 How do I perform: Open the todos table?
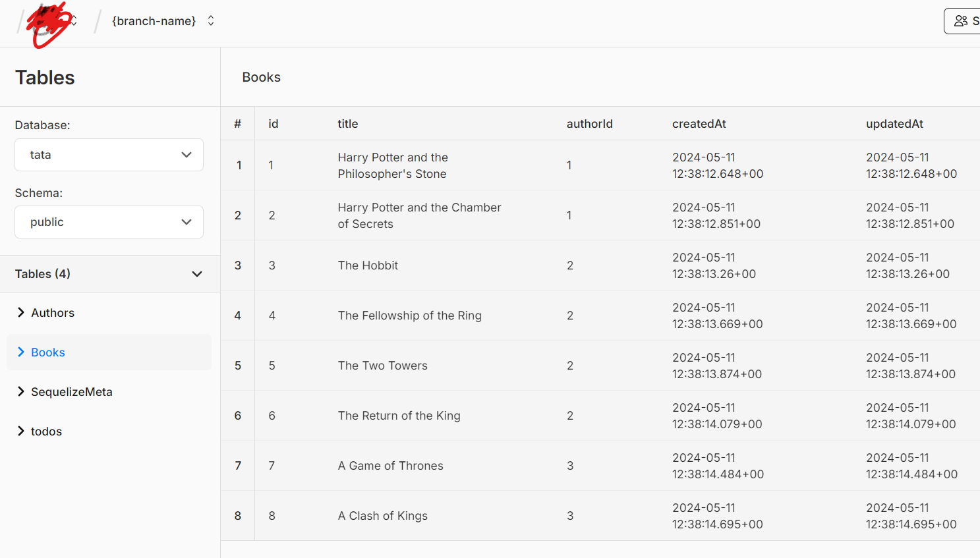46,432
